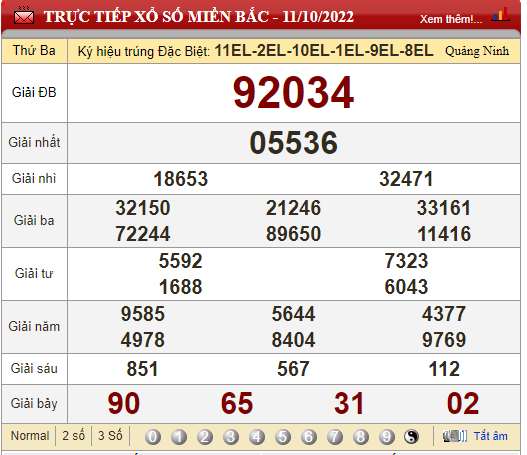Click fifth prize number 8404
527x455 pixels.
(x=293, y=340)
